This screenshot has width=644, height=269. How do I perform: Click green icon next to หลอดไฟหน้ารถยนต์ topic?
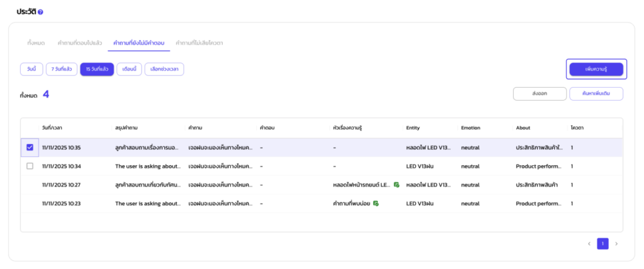coord(396,185)
